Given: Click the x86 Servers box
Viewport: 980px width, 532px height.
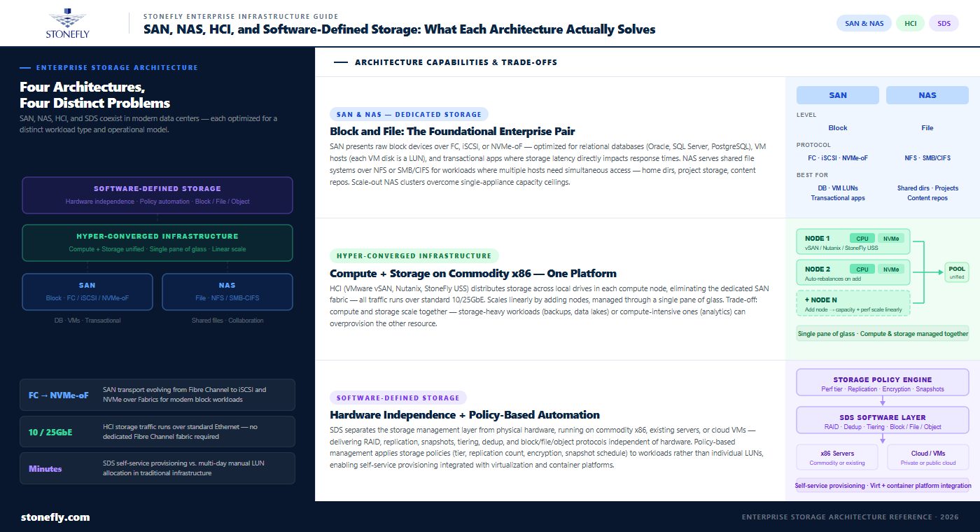Looking at the screenshot, I should pos(838,457).
